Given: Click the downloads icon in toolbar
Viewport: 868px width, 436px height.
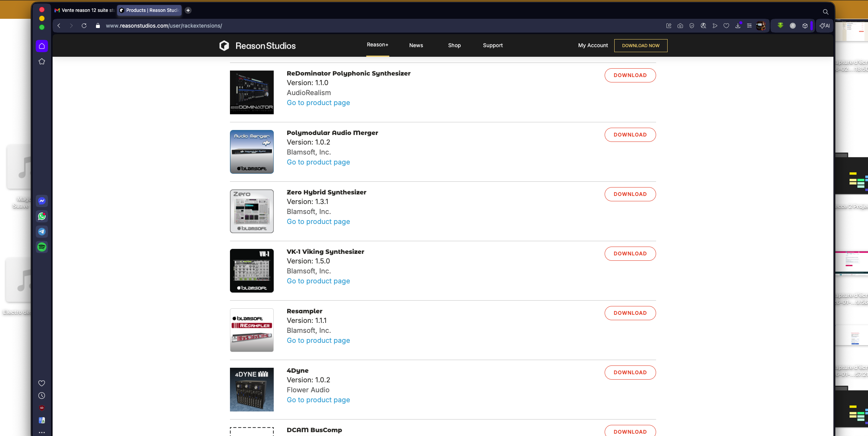Looking at the screenshot, I should pos(738,26).
